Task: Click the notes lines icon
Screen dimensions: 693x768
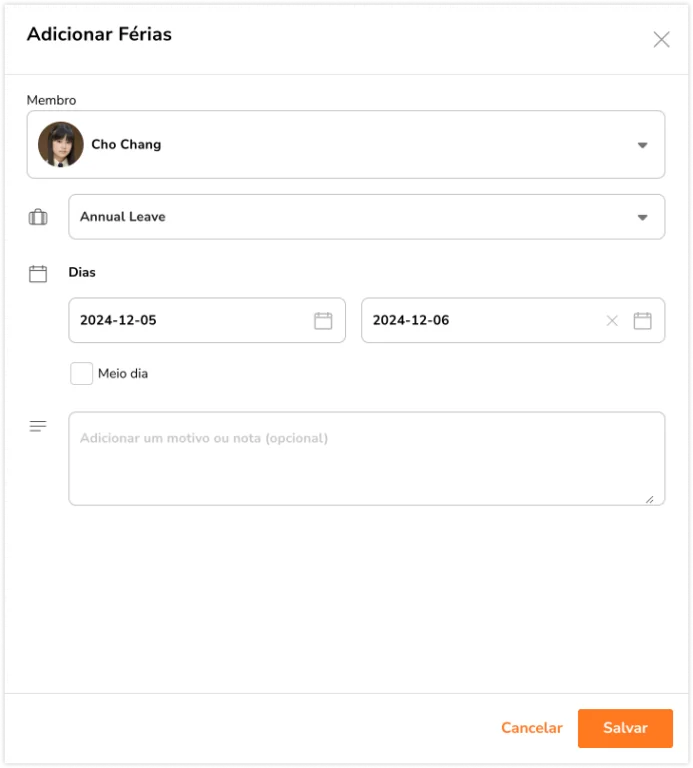Action: coord(38,426)
